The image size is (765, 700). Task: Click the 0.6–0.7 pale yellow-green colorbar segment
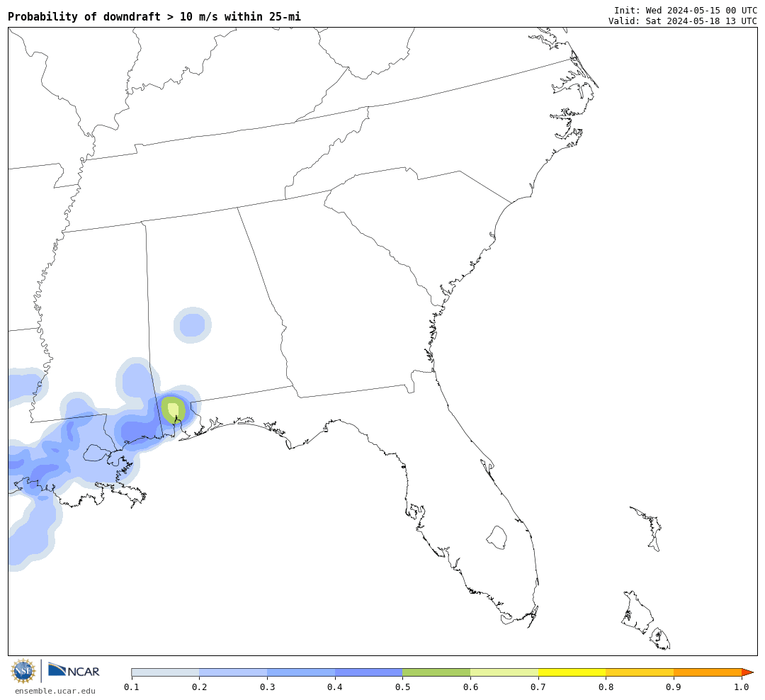504,672
